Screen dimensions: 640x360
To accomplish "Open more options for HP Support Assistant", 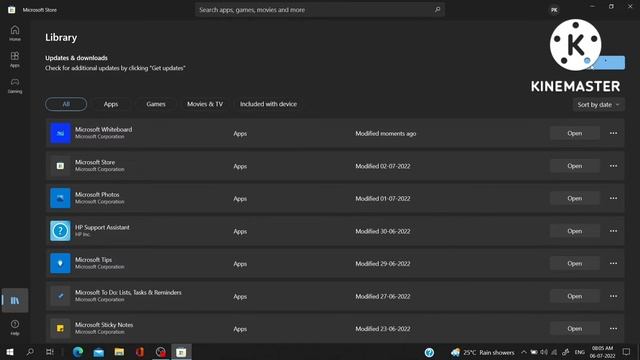I will click(x=613, y=231).
